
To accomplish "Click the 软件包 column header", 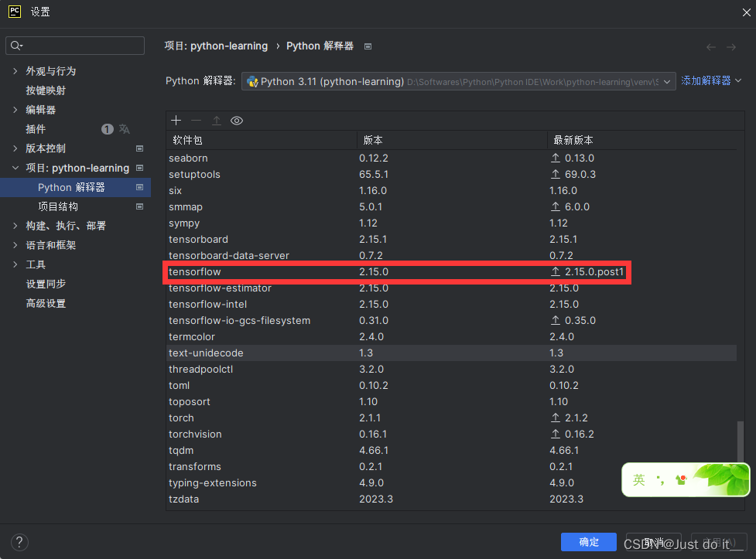I will [262, 140].
